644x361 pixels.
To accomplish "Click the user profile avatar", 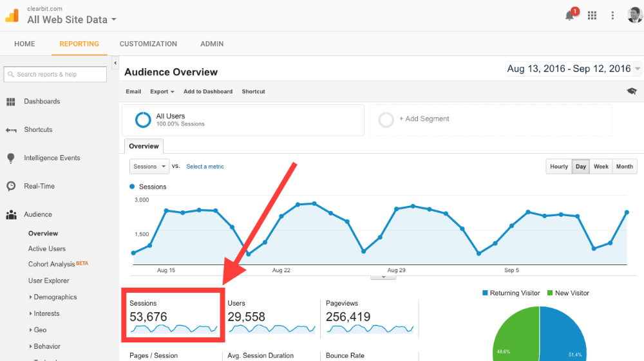I will tap(634, 15).
